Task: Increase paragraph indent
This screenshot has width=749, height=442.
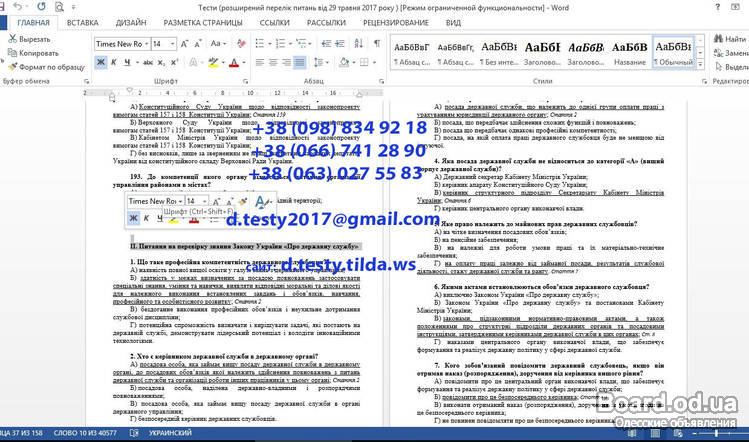Action: 340,43
